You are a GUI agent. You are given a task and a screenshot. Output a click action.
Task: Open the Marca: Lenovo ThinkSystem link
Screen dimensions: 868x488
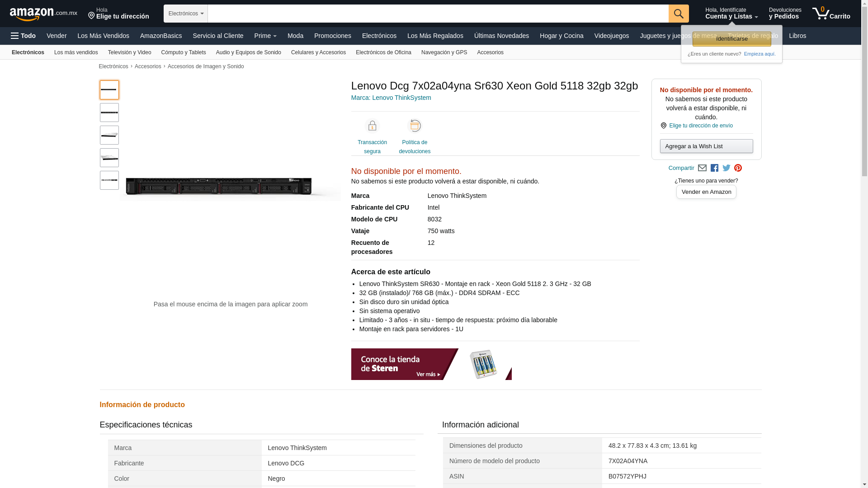(x=391, y=98)
